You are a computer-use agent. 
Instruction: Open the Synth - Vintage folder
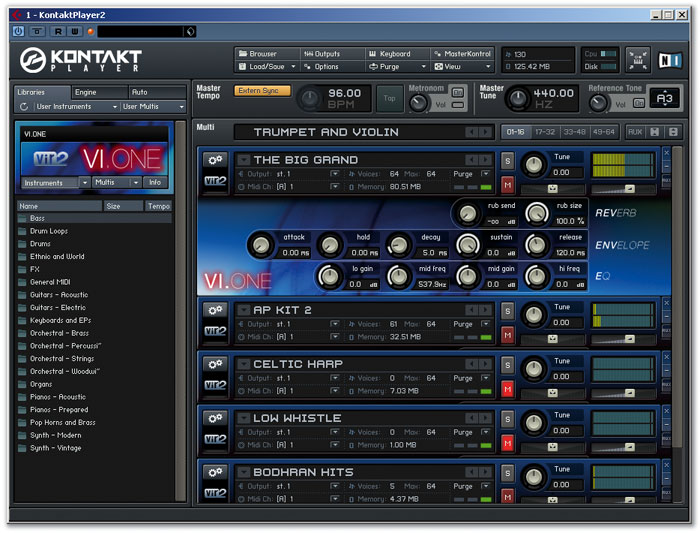(94, 448)
